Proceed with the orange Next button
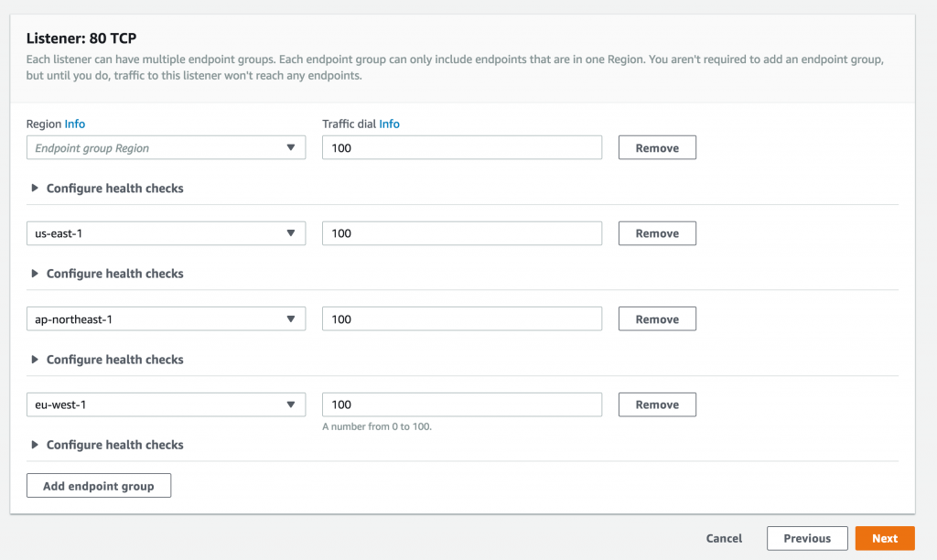This screenshot has height=560, width=937. (884, 538)
